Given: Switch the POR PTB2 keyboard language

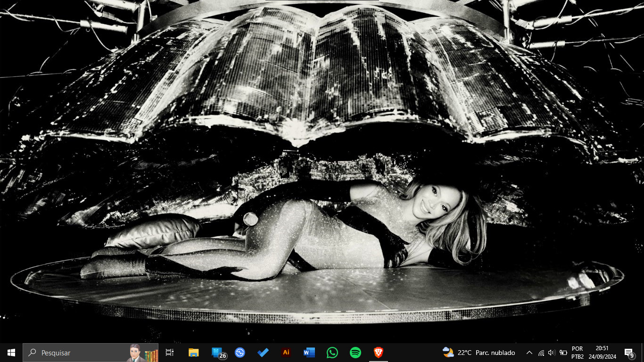Looking at the screenshot, I should 578,353.
